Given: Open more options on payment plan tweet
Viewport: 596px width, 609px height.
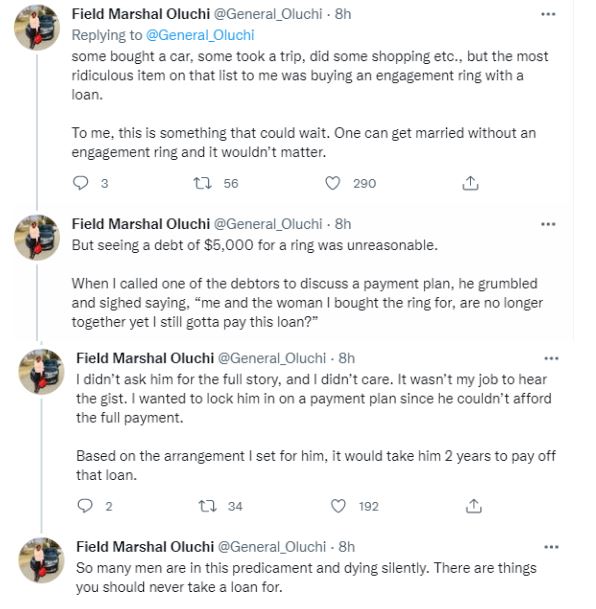Looking at the screenshot, I should coord(551,358).
